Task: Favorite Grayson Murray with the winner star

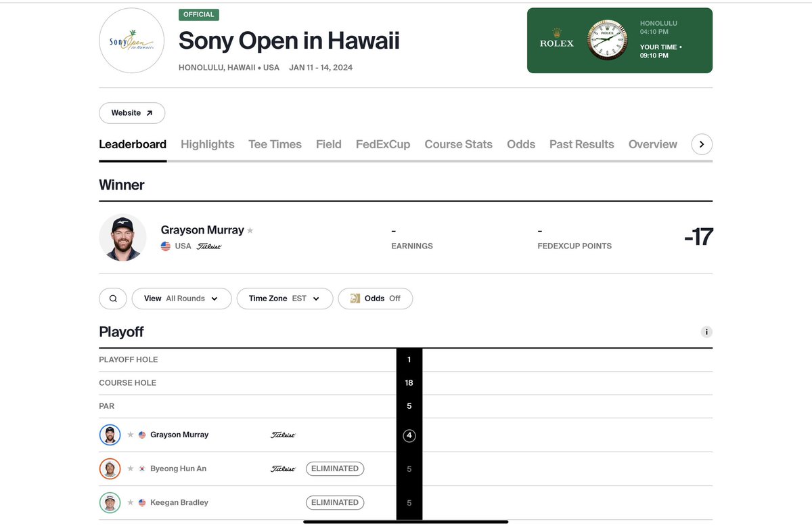Action: coord(250,231)
